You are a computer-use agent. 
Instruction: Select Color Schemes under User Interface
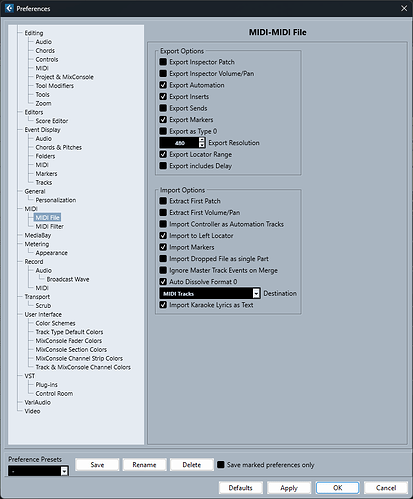tap(55, 323)
